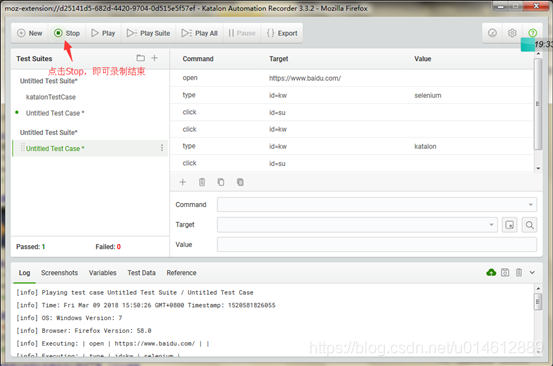
Task: Open settings gear icon
Action: [x=512, y=33]
